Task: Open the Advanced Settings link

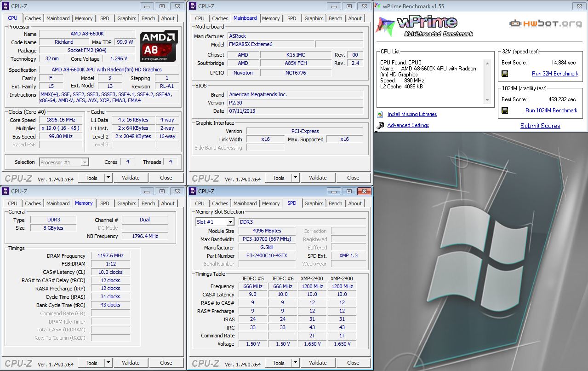Action: click(x=408, y=125)
